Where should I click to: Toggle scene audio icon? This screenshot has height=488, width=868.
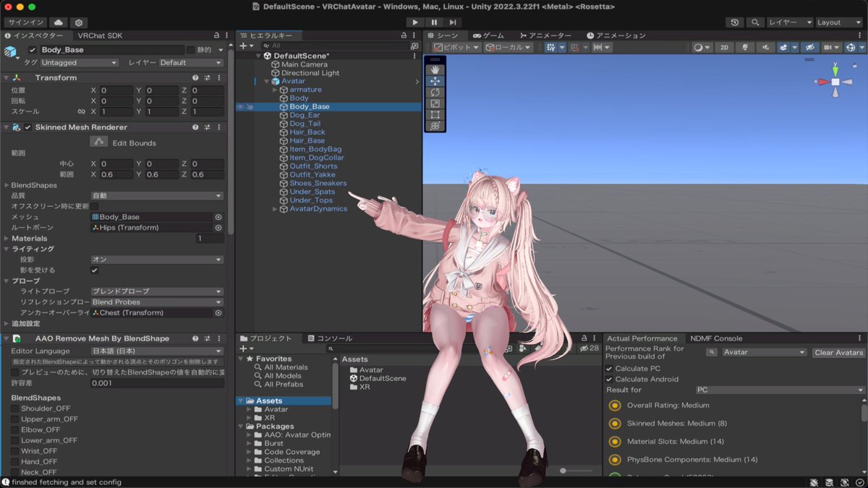click(765, 47)
